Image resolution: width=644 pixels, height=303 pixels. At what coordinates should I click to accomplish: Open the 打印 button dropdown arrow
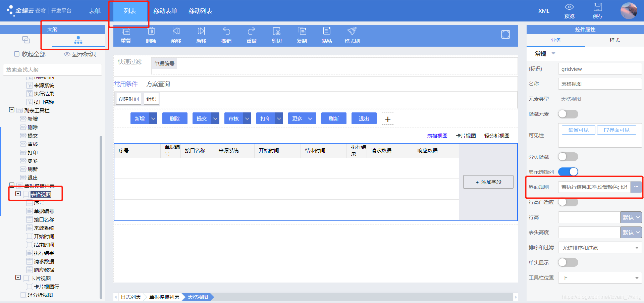point(279,118)
